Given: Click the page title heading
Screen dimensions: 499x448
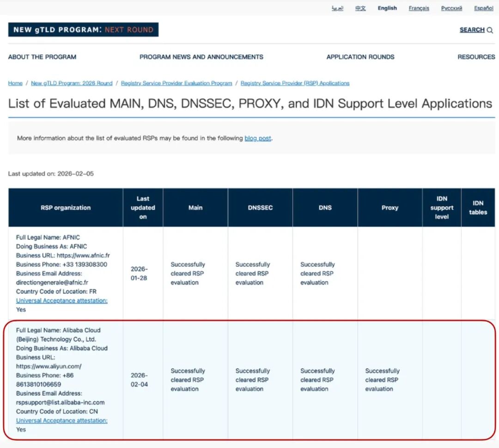Looking at the screenshot, I should (x=250, y=104).
